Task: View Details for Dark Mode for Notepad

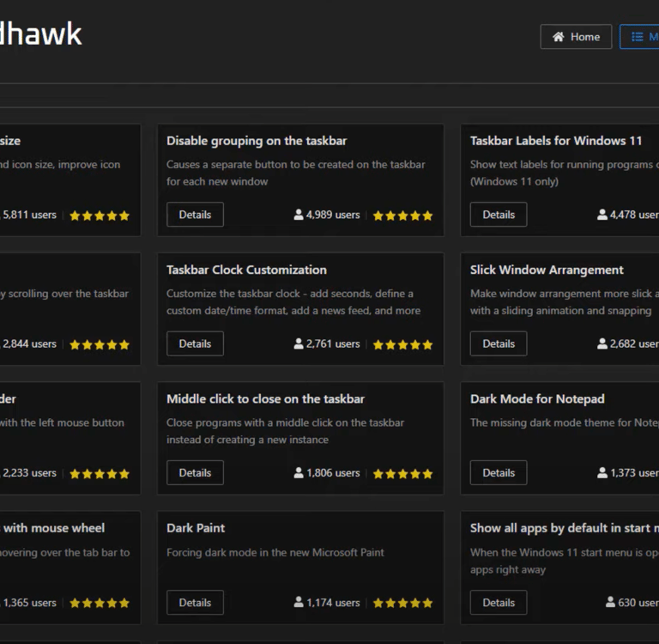Action: tap(499, 473)
